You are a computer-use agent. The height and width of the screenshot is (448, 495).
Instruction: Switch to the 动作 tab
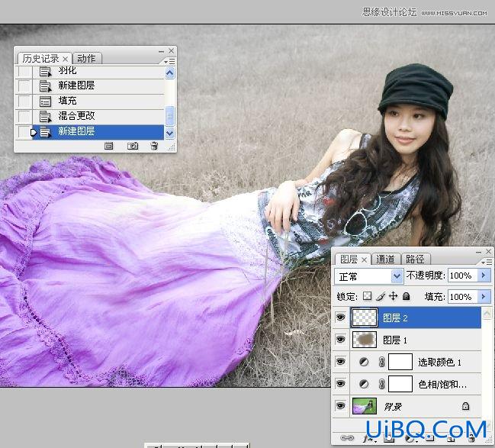tap(86, 59)
